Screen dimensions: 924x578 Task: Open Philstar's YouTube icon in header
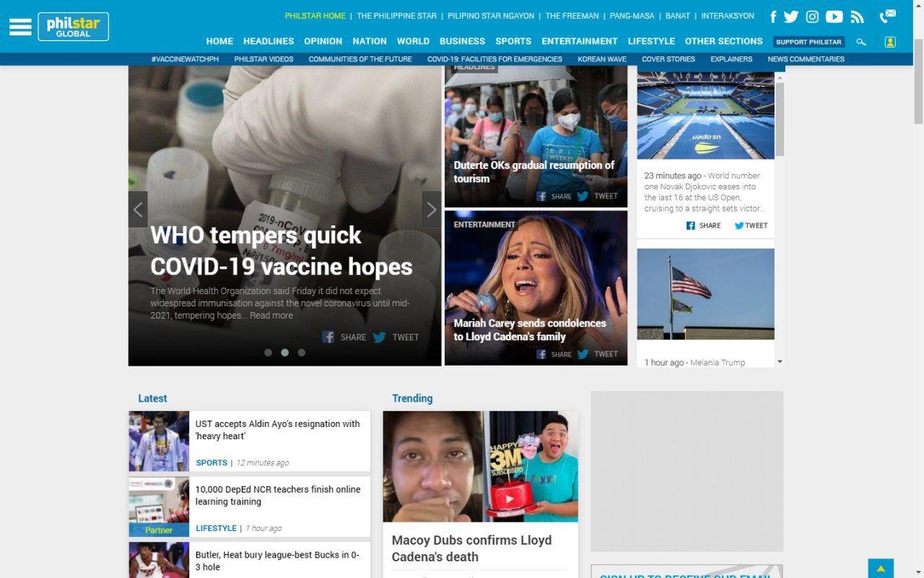834,17
